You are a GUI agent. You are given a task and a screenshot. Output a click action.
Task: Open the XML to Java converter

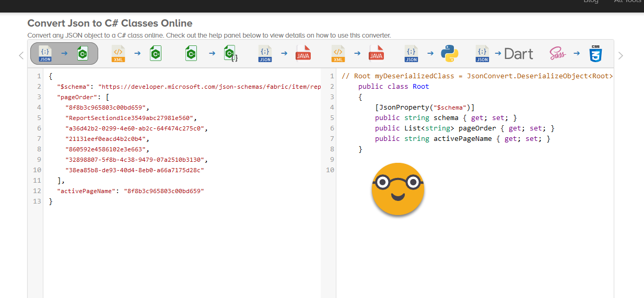(x=357, y=53)
